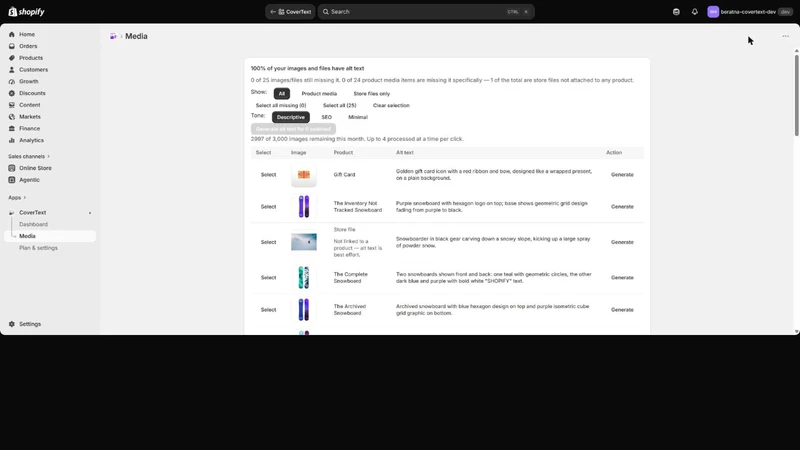Click the CoverText breadcrumb icon beside Media
The height and width of the screenshot is (450, 800).
[113, 36]
